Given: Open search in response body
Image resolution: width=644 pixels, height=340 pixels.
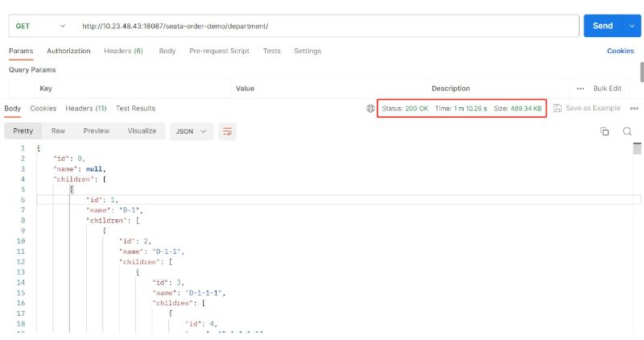Looking at the screenshot, I should pyautogui.click(x=627, y=131).
